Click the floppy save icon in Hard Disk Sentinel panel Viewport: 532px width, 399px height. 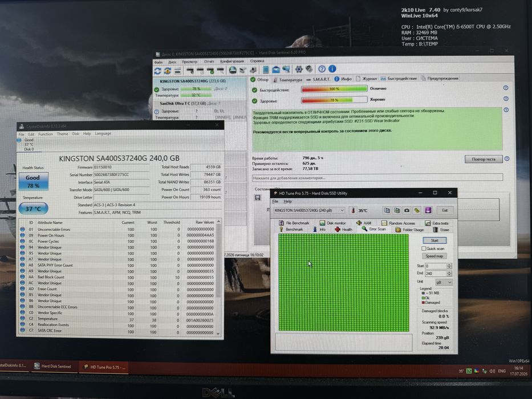click(x=258, y=197)
